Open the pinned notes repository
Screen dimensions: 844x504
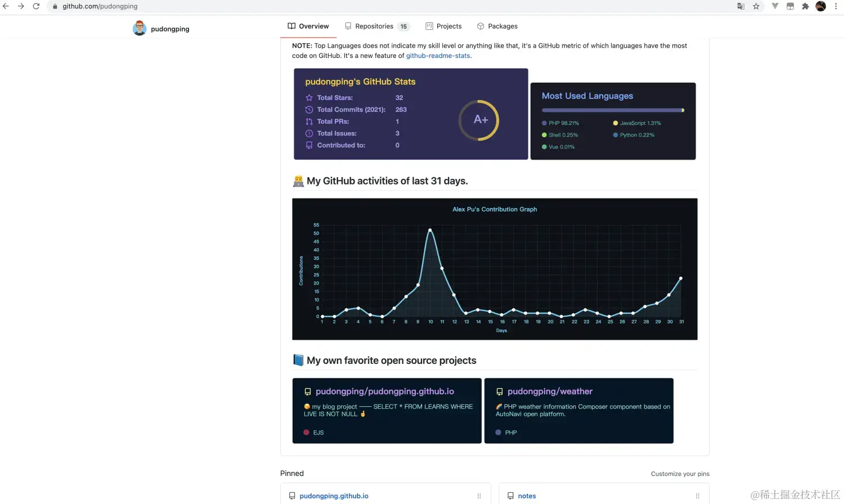(527, 496)
